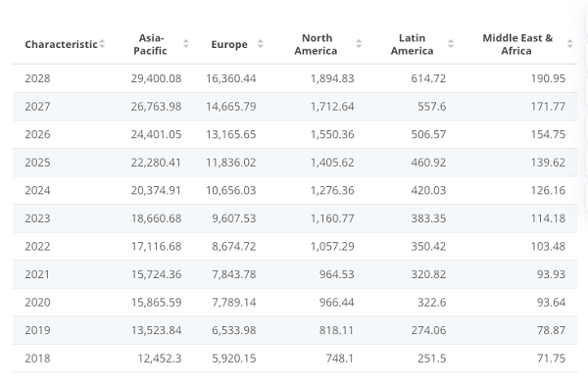
Task: Click North America value 1,405.62
Action: (x=332, y=163)
